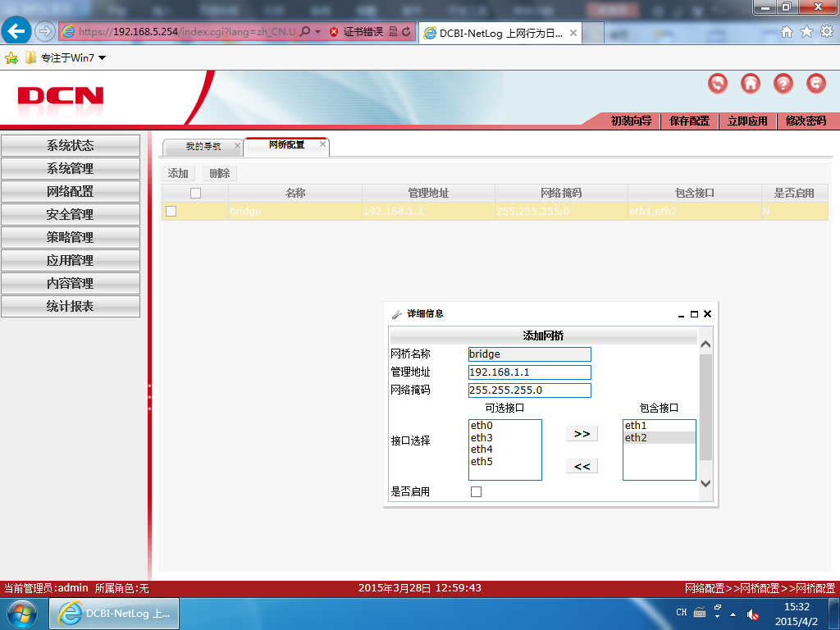
Task: Click the 保存配置 link
Action: [x=689, y=121]
